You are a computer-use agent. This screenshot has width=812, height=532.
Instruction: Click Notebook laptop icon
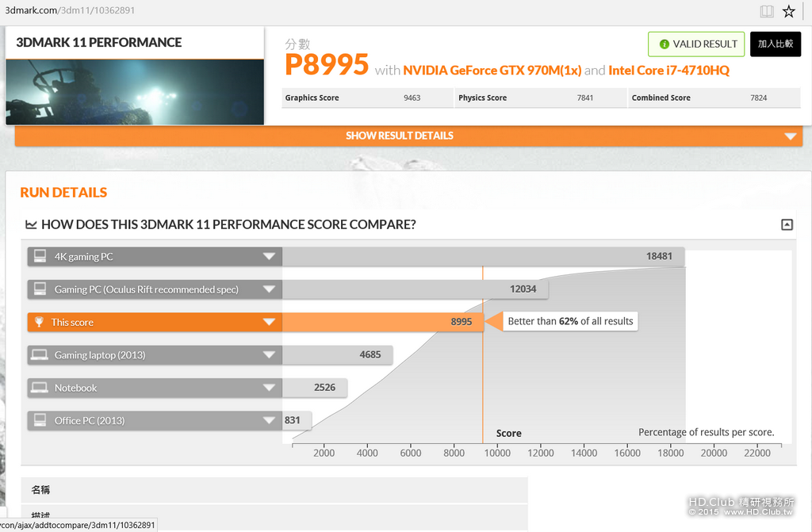click(40, 388)
